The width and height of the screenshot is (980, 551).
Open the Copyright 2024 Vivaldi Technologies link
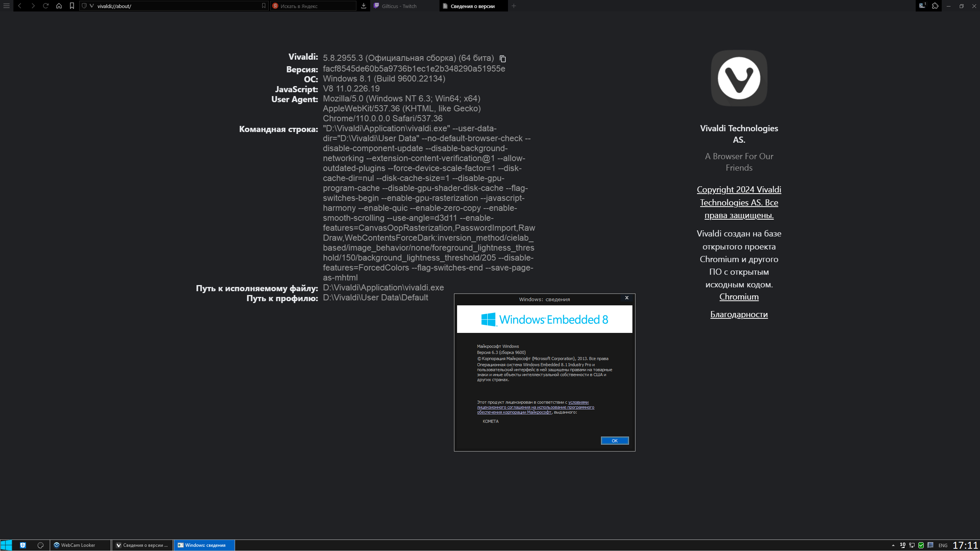(x=739, y=202)
